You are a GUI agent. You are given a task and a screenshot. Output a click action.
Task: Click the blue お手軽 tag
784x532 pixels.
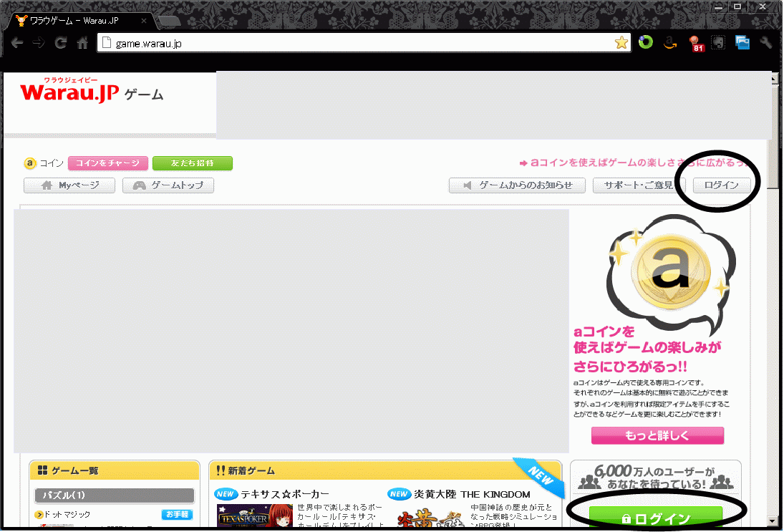(x=177, y=515)
